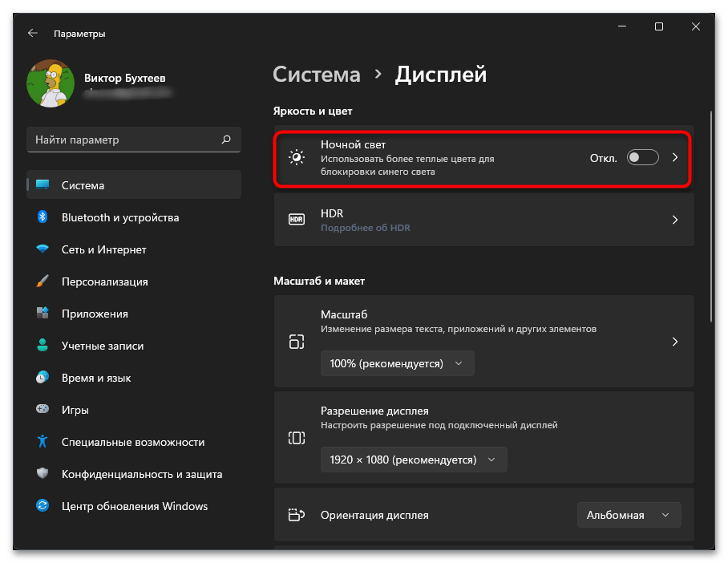Click the Найти параметр search field
The height and width of the screenshot is (563, 728).
(x=134, y=140)
